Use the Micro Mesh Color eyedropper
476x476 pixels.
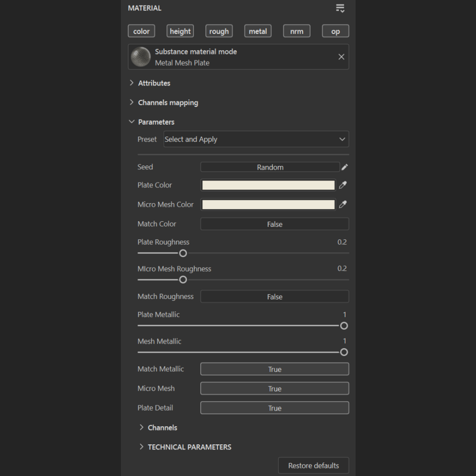coord(343,205)
